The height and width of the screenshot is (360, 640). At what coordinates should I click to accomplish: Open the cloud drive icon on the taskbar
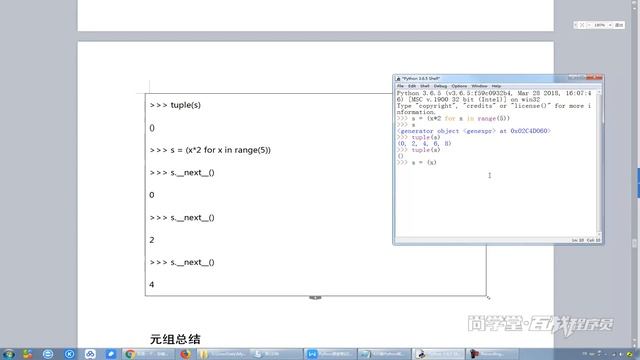coord(90,354)
